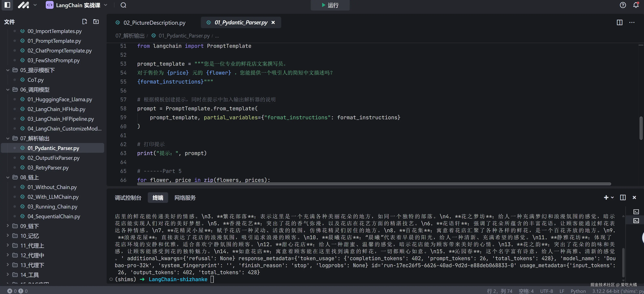Toggle the left sidebar panel icon
This screenshot has height=294, width=644.
point(7,5)
